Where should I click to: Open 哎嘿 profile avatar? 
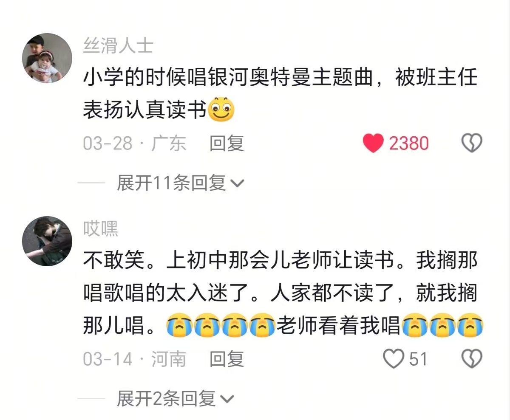[x=47, y=241]
